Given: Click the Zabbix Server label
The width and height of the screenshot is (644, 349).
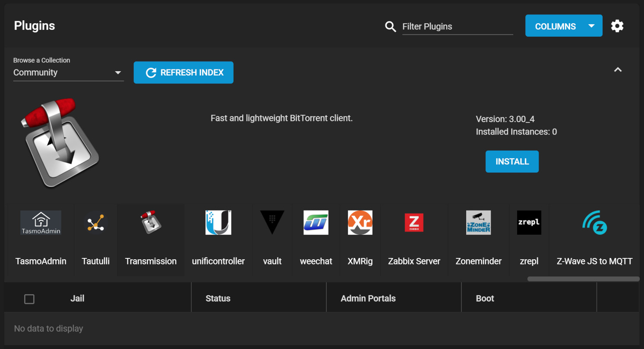Looking at the screenshot, I should pyautogui.click(x=414, y=261).
